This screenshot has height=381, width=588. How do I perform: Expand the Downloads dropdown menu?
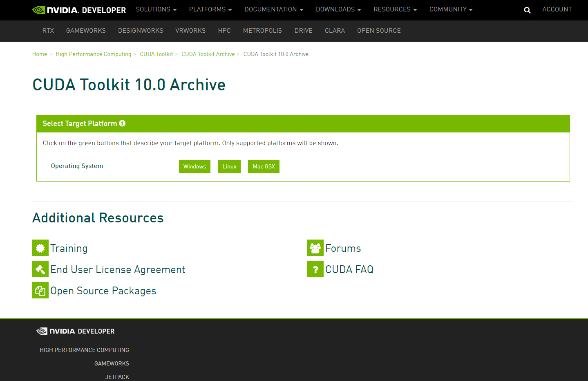(x=338, y=9)
